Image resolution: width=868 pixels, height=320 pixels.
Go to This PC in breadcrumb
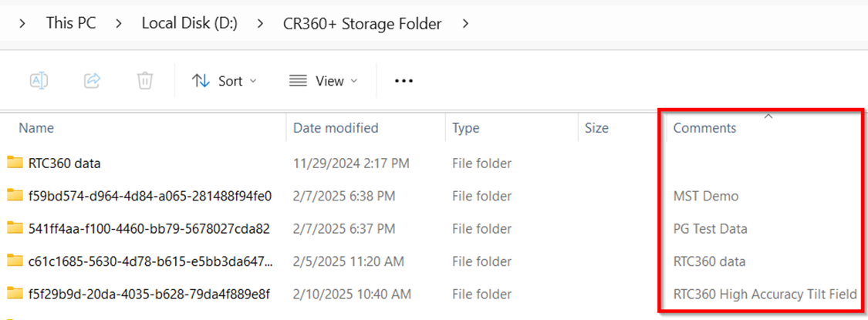tap(71, 24)
